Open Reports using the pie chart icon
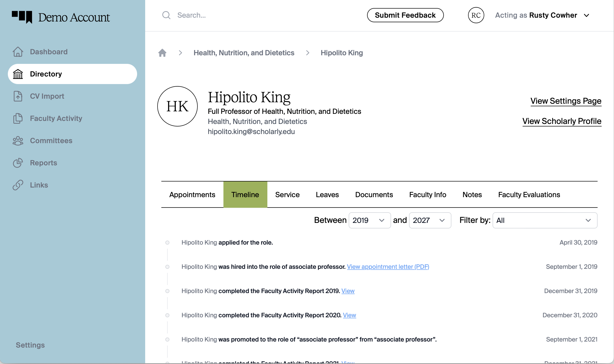The image size is (614, 364). [x=18, y=163]
